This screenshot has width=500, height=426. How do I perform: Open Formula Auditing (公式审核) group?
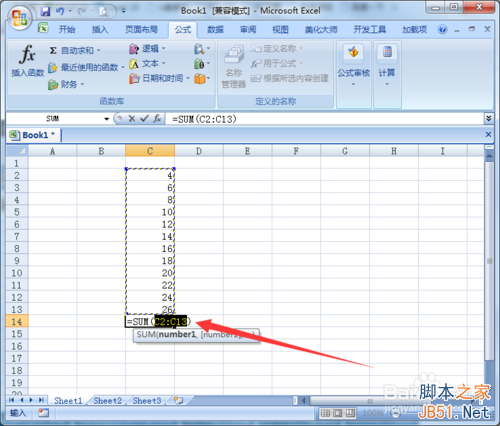coord(354,66)
